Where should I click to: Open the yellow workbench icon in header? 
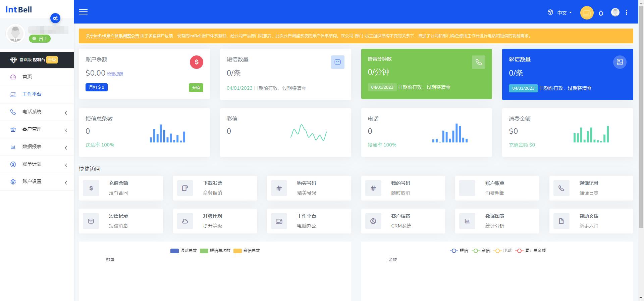587,13
